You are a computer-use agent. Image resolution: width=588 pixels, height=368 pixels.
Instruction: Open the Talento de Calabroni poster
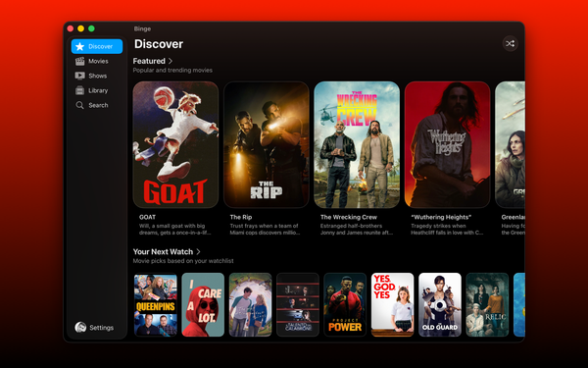coord(298,304)
